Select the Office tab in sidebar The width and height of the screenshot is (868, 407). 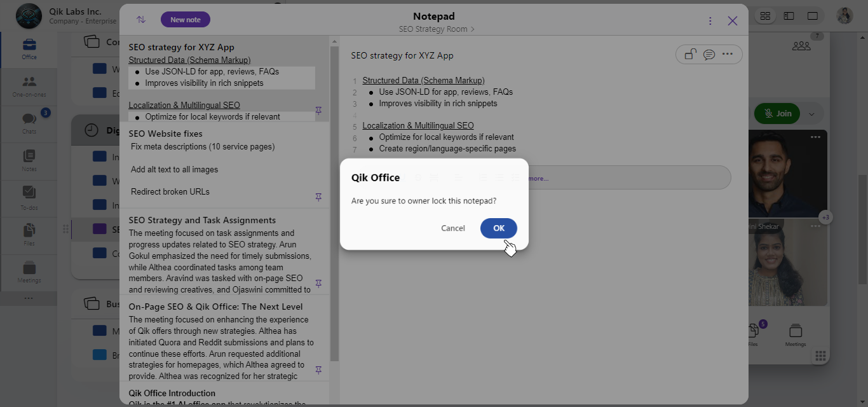pyautogui.click(x=29, y=48)
